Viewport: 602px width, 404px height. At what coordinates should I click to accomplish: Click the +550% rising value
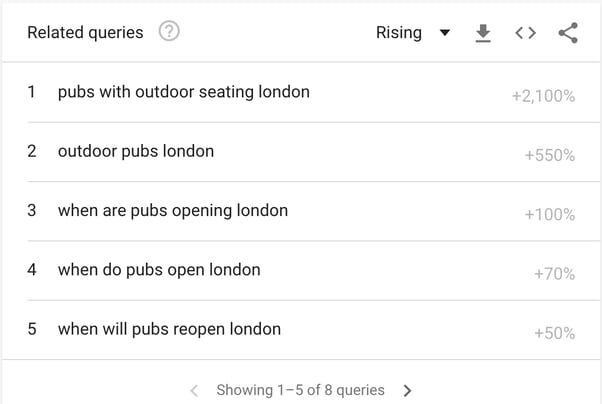click(549, 156)
